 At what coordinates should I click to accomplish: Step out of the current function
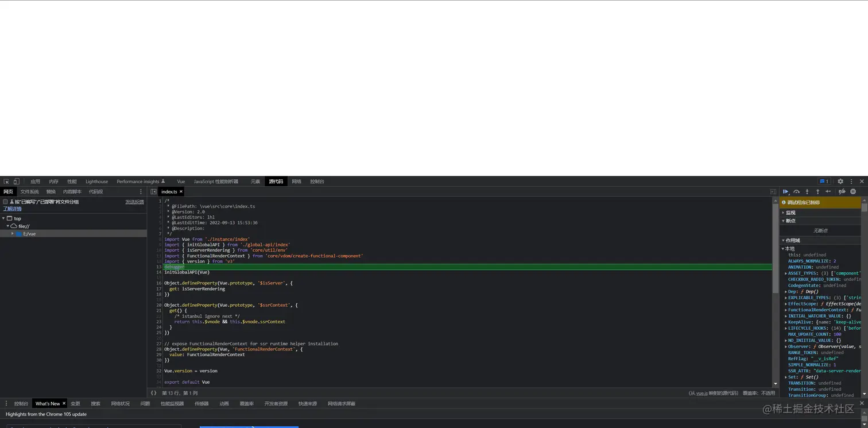pyautogui.click(x=817, y=192)
